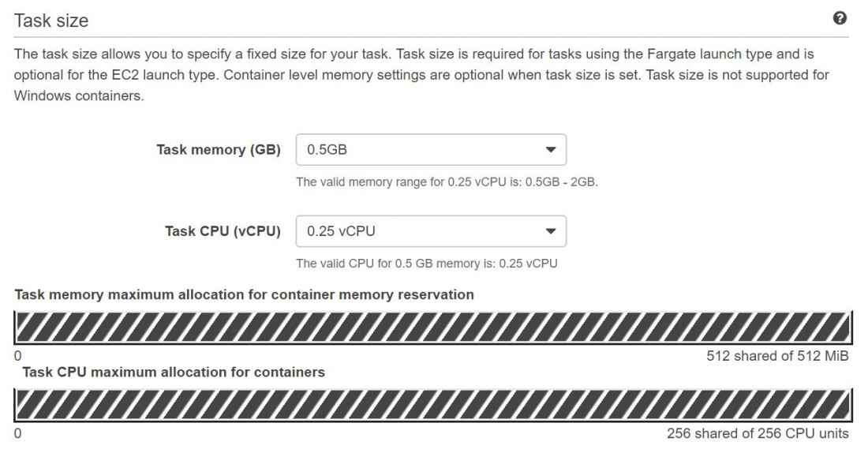868x453 pixels.
Task: Click the Task memory (GB) field label
Action: coord(219,150)
